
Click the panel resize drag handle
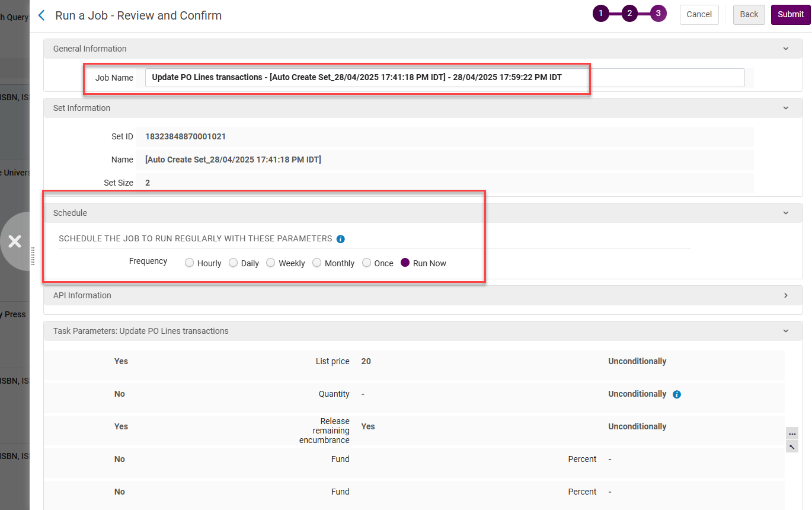point(33,256)
